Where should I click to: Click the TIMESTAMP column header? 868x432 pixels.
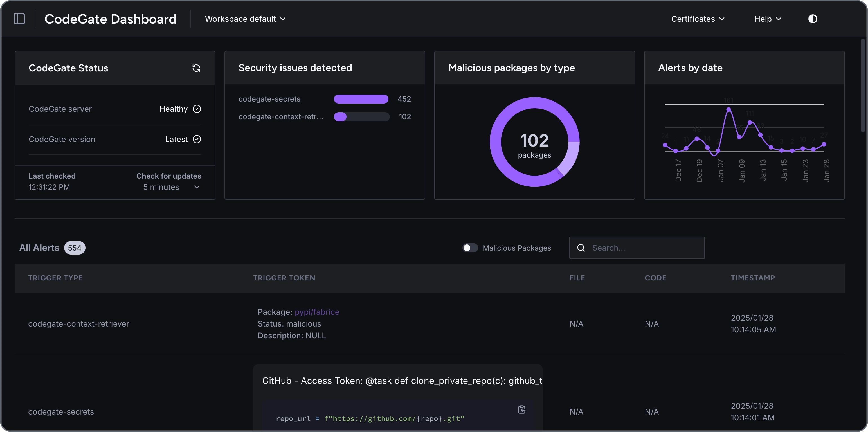(753, 278)
